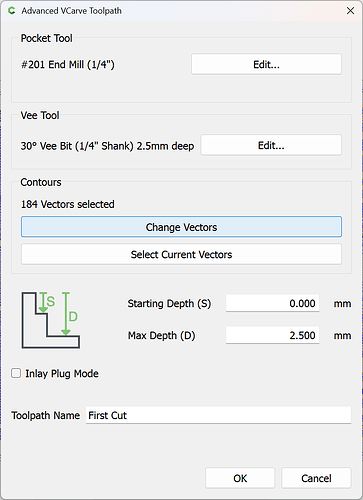Focus the Max Depth (D) field
The height and width of the screenshot is (500, 363).
(272, 335)
